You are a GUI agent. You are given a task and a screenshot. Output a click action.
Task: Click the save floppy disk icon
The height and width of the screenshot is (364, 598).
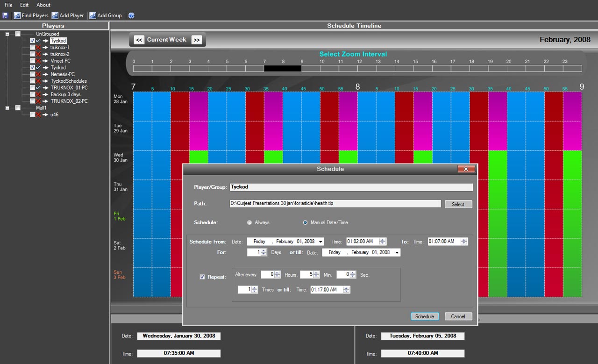5,15
